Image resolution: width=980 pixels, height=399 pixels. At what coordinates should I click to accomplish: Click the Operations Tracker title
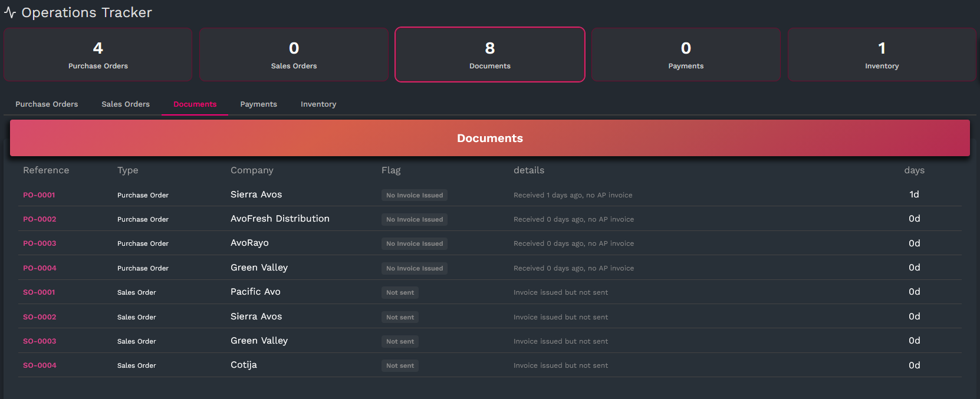(x=87, y=12)
